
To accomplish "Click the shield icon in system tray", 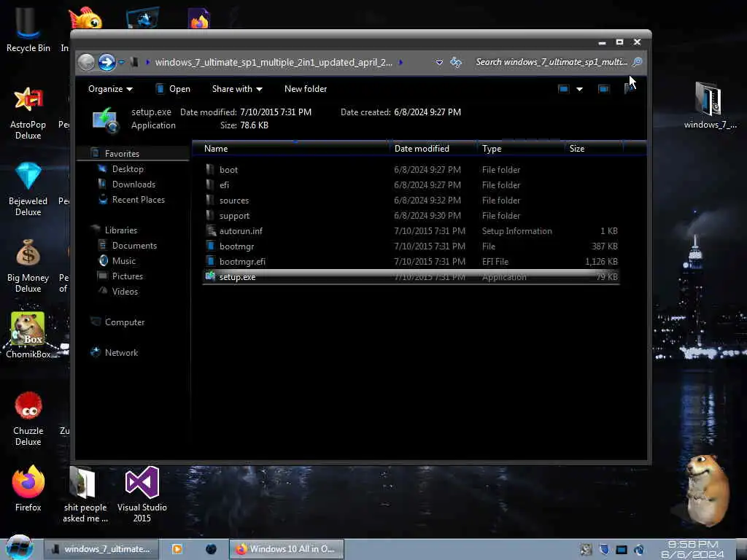I will [604, 550].
